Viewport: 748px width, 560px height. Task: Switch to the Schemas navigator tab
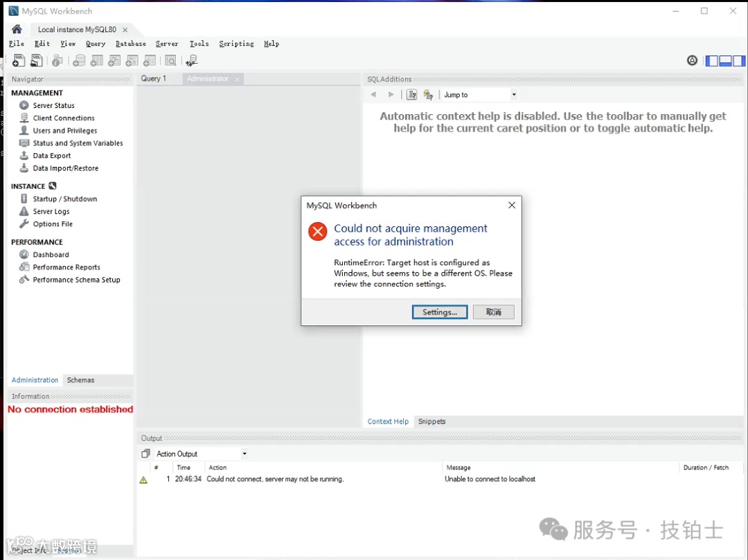pyautogui.click(x=80, y=380)
